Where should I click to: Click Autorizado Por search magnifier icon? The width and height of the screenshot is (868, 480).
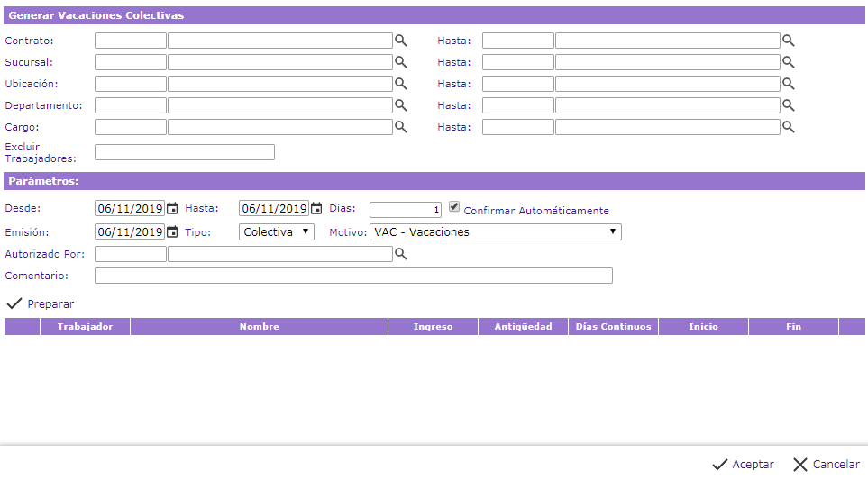click(401, 255)
